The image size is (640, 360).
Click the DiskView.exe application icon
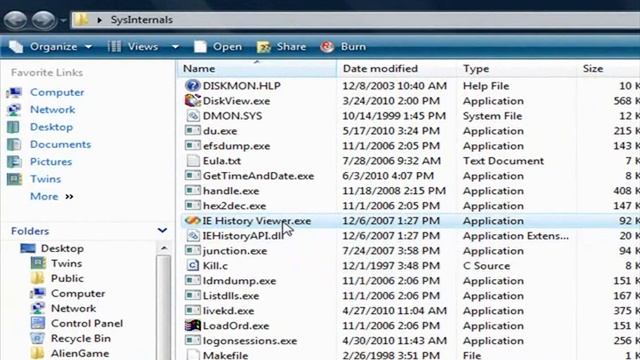coord(192,101)
